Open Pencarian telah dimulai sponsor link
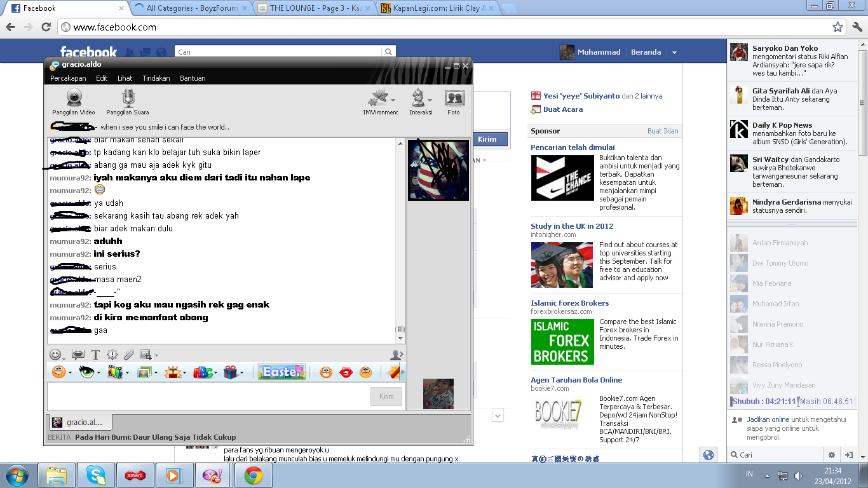Screen dimensions: 868x488 tap(573, 147)
